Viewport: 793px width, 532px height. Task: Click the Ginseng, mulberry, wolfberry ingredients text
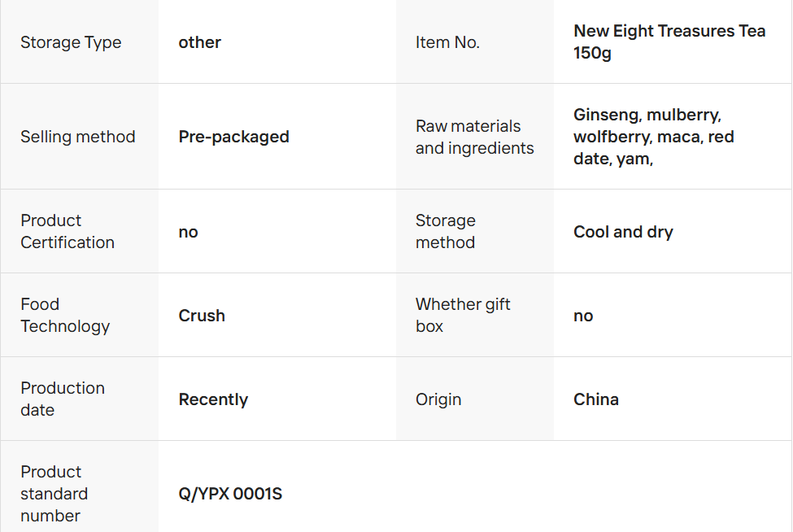tap(653, 137)
